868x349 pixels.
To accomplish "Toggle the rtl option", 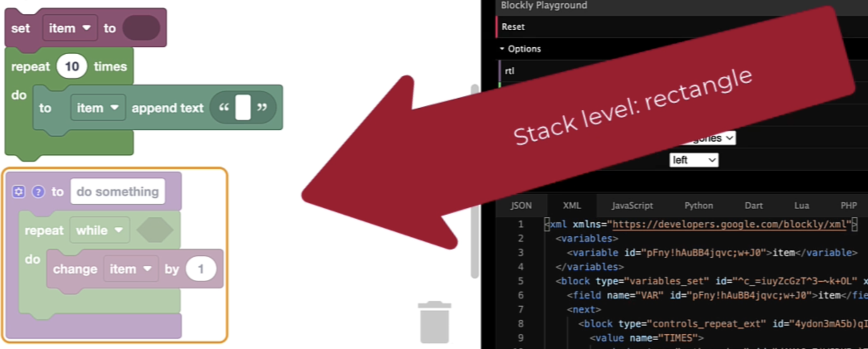I will coord(509,71).
